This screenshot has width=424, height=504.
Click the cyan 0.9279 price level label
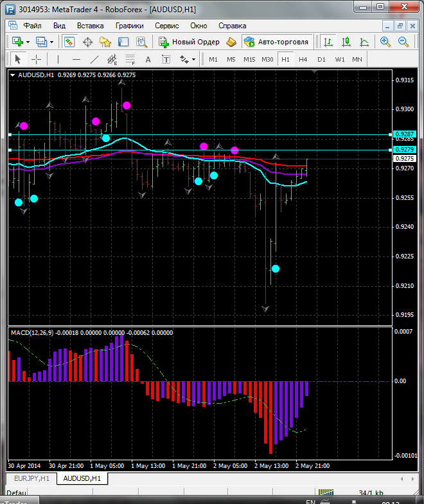coord(405,149)
